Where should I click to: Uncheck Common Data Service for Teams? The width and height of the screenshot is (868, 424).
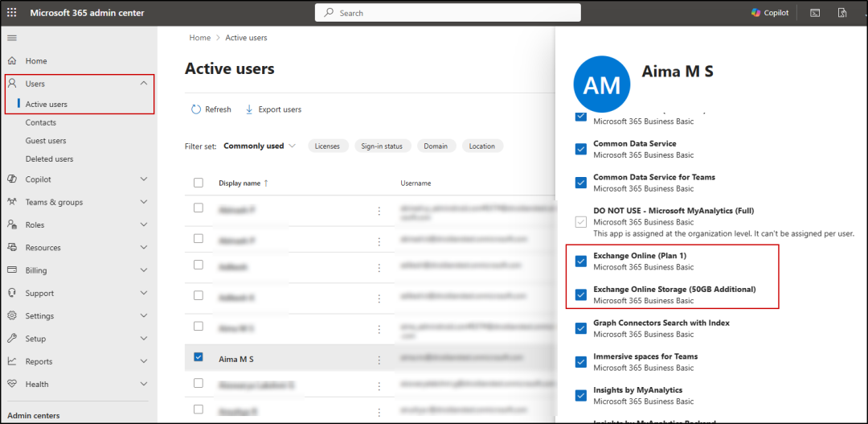pos(581,183)
